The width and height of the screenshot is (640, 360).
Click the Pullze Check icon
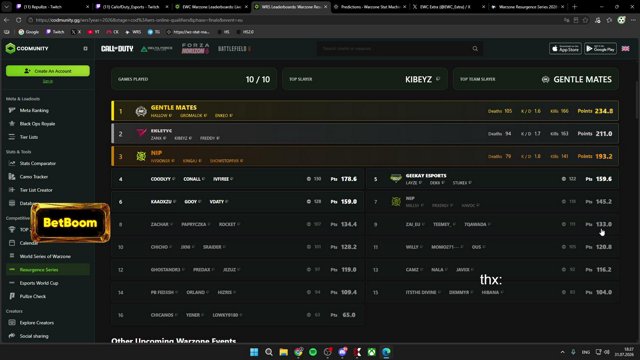[x=12, y=296]
